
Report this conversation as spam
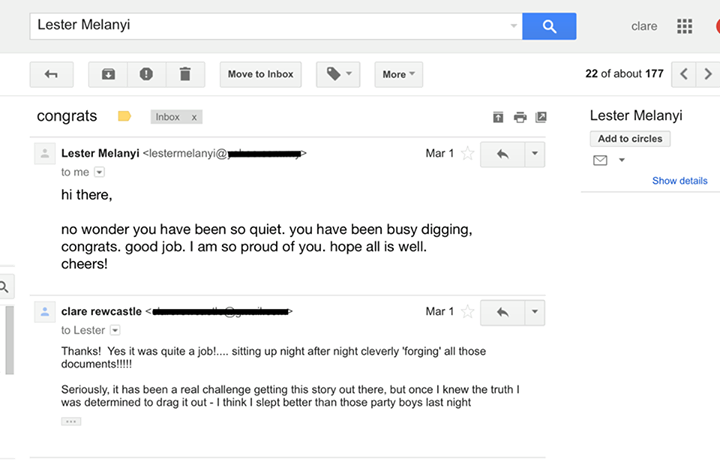tap(146, 74)
